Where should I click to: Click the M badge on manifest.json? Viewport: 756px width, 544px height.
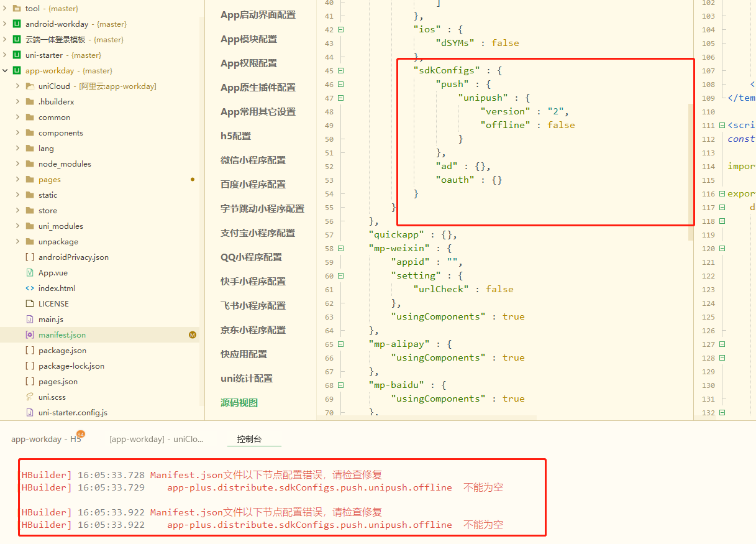coord(193,335)
